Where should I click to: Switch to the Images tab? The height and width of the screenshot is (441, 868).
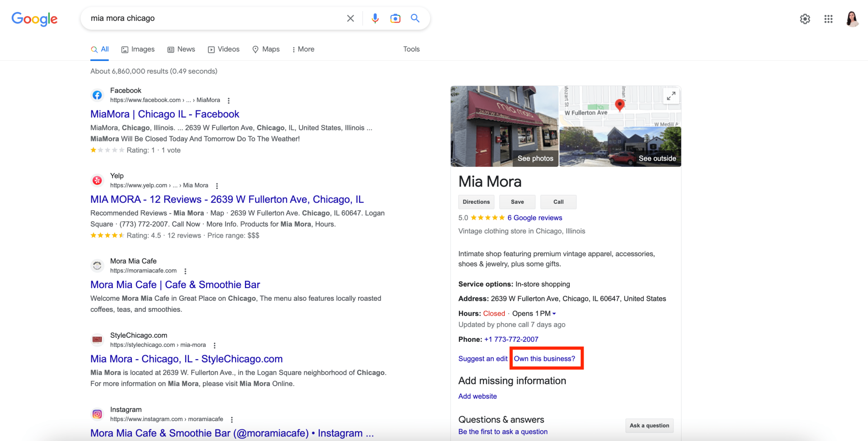pyautogui.click(x=138, y=49)
